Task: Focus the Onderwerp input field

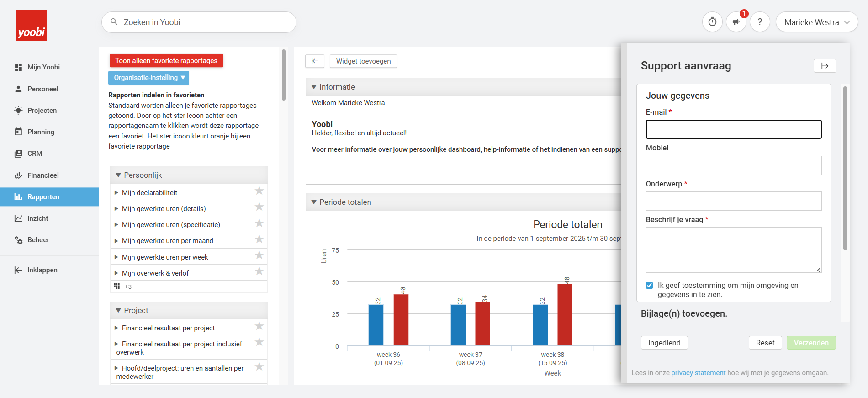Action: point(733,201)
